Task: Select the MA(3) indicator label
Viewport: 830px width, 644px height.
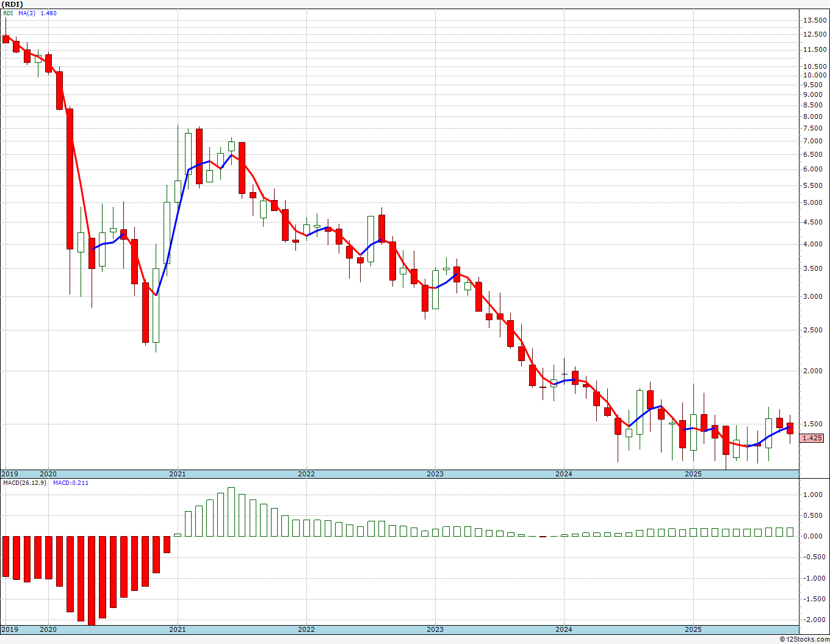Action: point(27,13)
